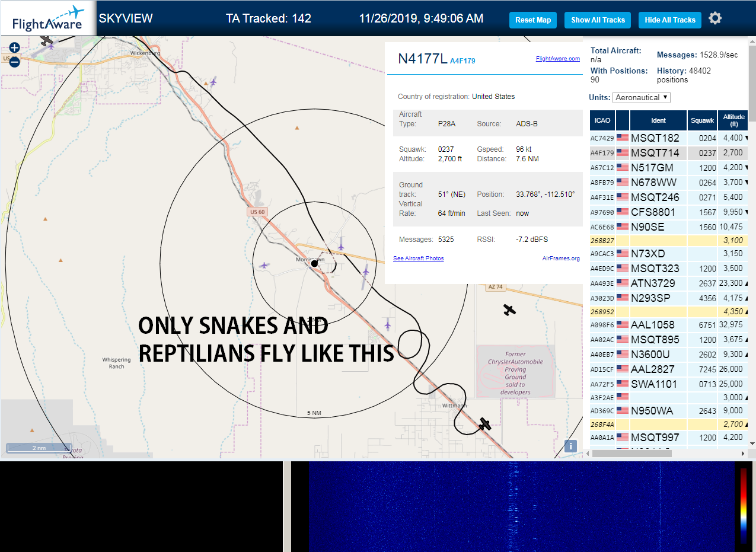Image resolution: width=756 pixels, height=552 pixels.
Task: Select the 268952 yellow row
Action: [669, 311]
